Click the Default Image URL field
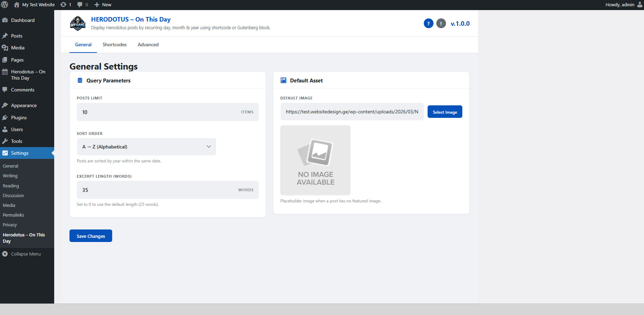644x315 pixels. (x=352, y=112)
